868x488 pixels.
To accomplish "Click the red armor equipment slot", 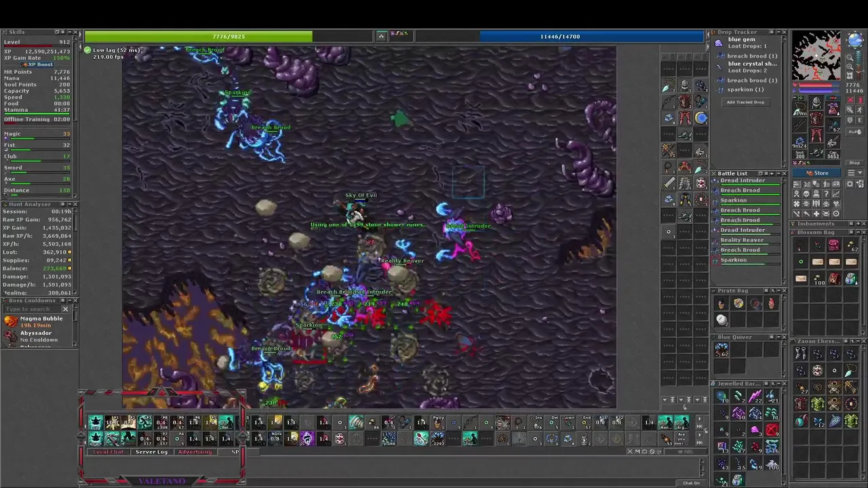I will coord(816,118).
